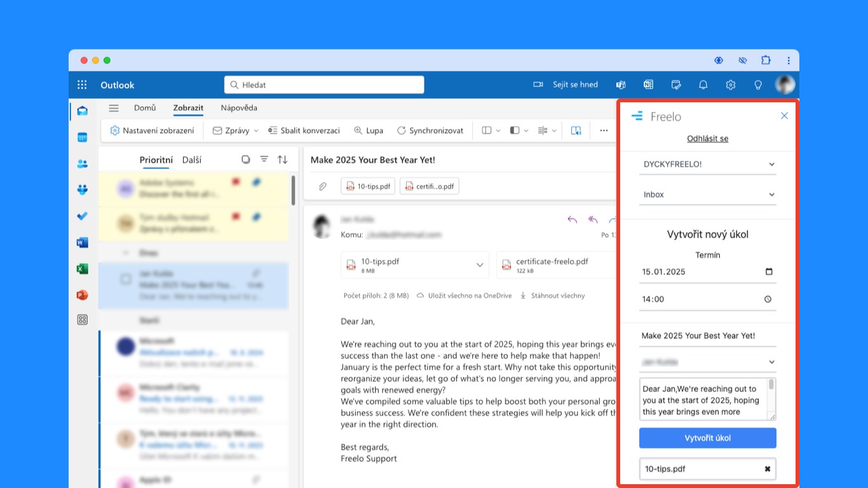Viewport: 868px width, 488px height.
Task: Open the DYCKYFREELO! project dropdown
Action: click(707, 164)
